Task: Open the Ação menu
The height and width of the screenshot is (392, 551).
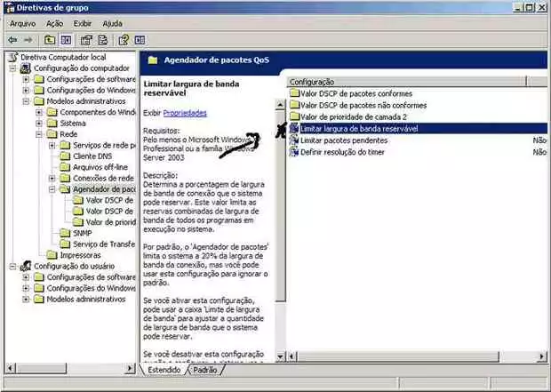Action: (x=54, y=22)
